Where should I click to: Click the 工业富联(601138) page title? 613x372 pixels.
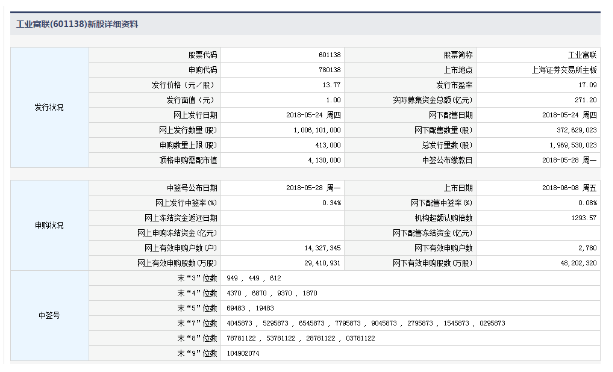click(x=77, y=24)
